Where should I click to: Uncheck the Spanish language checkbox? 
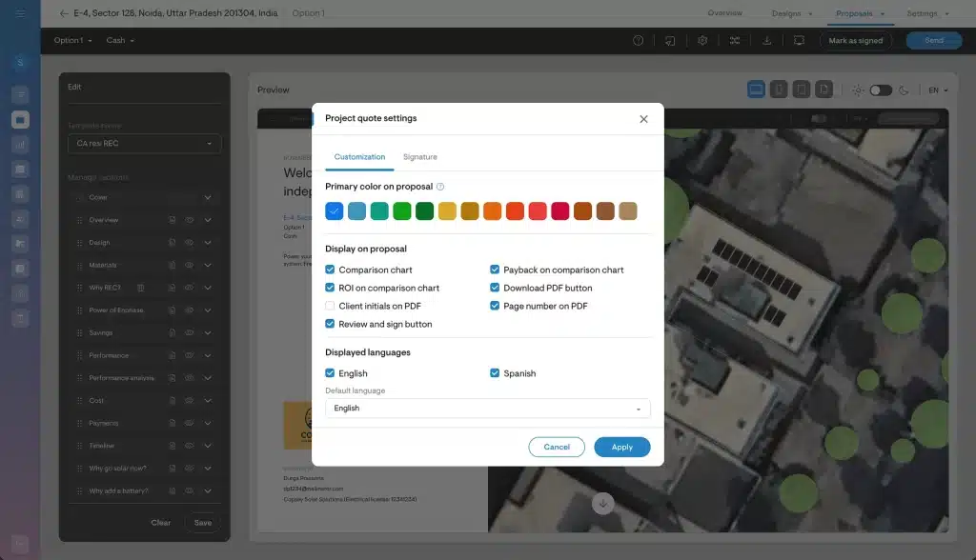495,373
